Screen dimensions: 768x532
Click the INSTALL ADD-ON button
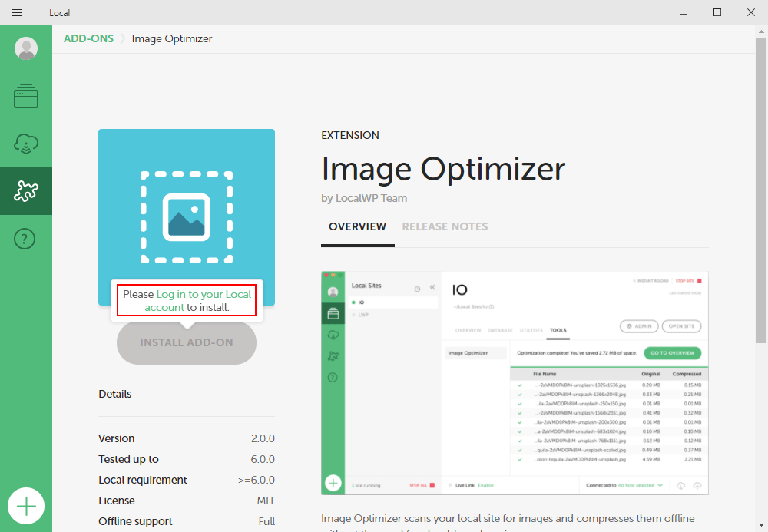tap(187, 342)
